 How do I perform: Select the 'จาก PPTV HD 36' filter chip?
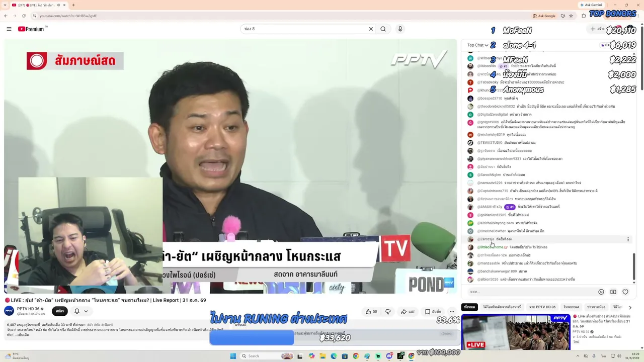pos(542,307)
